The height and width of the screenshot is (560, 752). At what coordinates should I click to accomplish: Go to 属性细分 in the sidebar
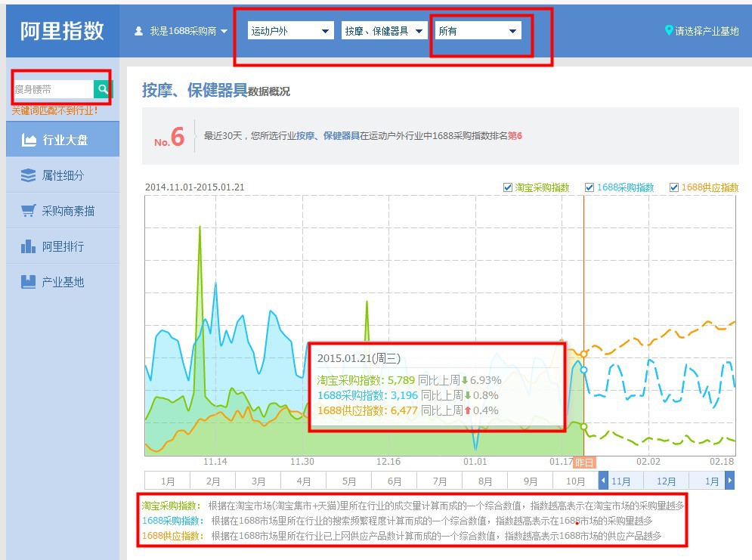[63, 175]
